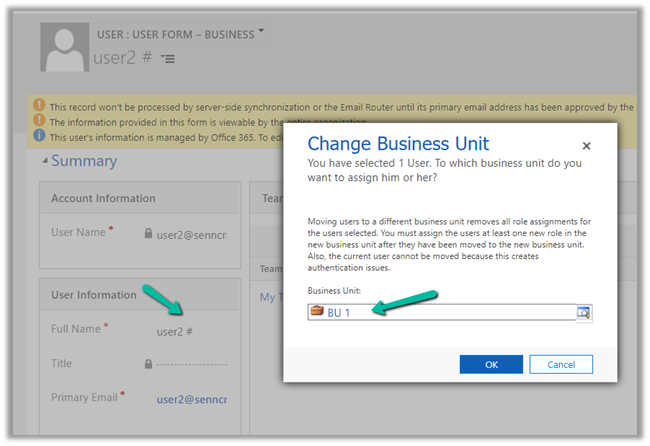Click the lock icon beside User Name
The width and height of the screenshot is (650, 446).
tap(148, 233)
